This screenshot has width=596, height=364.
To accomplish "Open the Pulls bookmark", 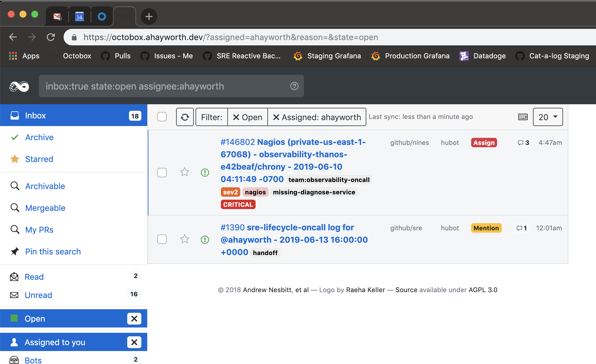I will click(x=116, y=56).
